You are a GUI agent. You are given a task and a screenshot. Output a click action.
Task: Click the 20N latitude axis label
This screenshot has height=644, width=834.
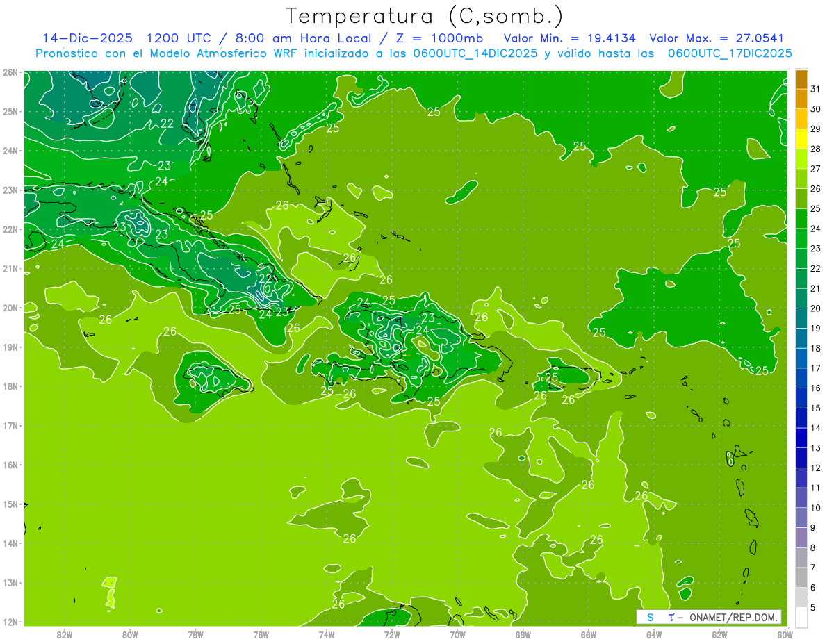click(10, 308)
